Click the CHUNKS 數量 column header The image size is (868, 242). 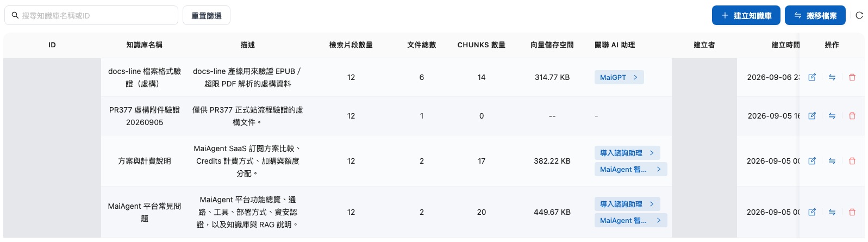point(482,45)
